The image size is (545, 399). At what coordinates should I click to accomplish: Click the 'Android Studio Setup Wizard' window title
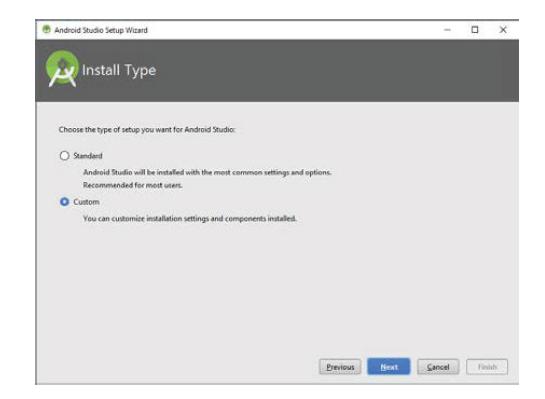click(101, 30)
